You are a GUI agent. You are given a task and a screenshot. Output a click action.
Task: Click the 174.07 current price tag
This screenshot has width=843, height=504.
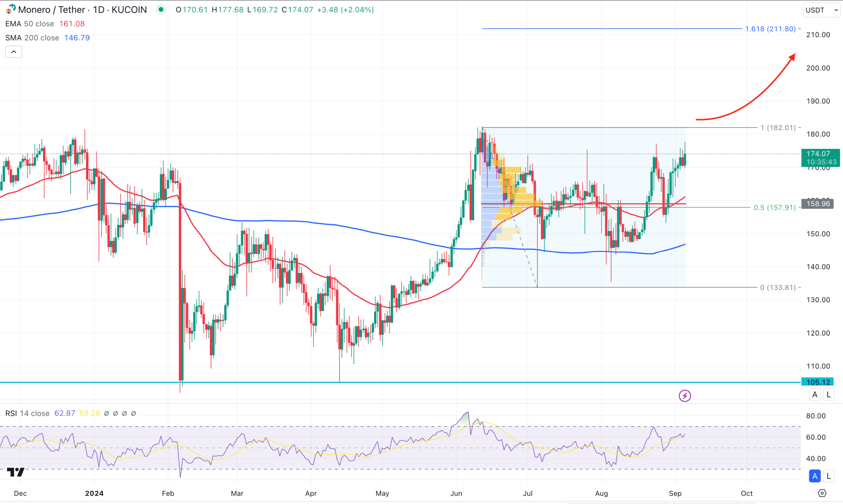click(x=820, y=157)
